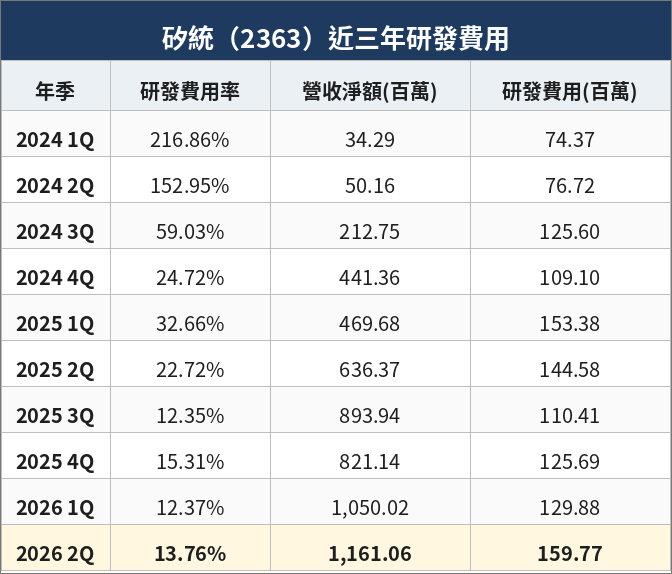Image resolution: width=672 pixels, height=574 pixels.
Task: Select the 研發費用(百萬) column header
Action: (x=570, y=91)
